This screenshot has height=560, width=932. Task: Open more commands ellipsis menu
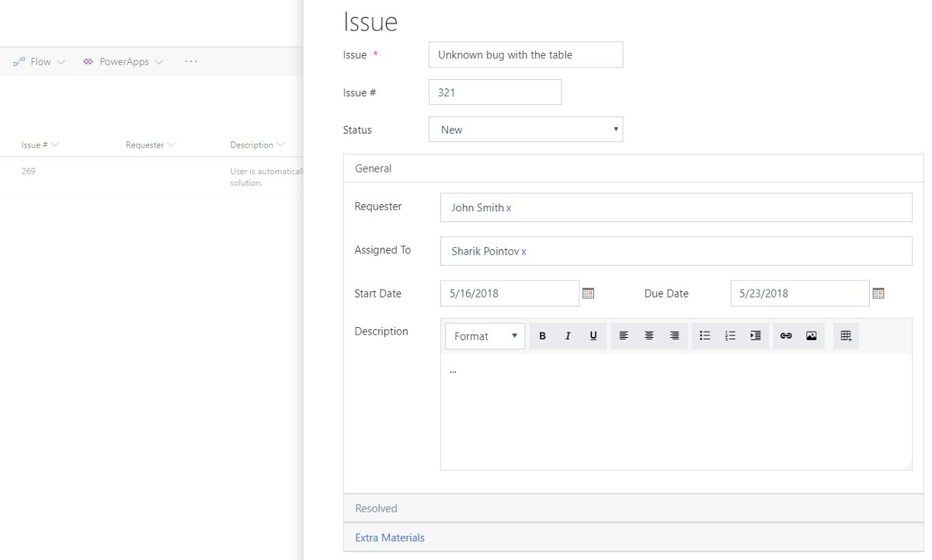191,61
